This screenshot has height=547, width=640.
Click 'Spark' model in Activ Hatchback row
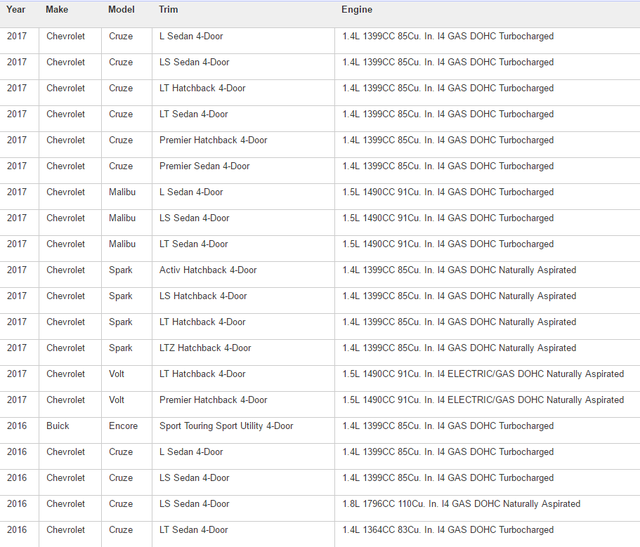[x=120, y=270]
